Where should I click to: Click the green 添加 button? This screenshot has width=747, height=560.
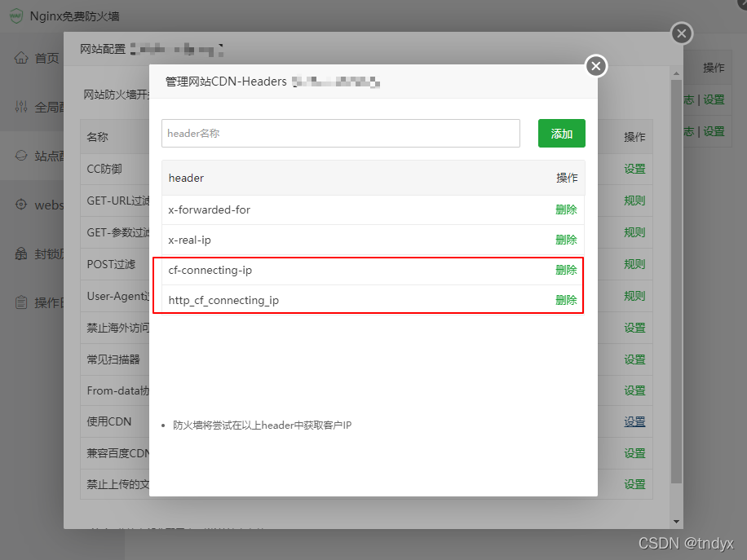click(x=562, y=134)
